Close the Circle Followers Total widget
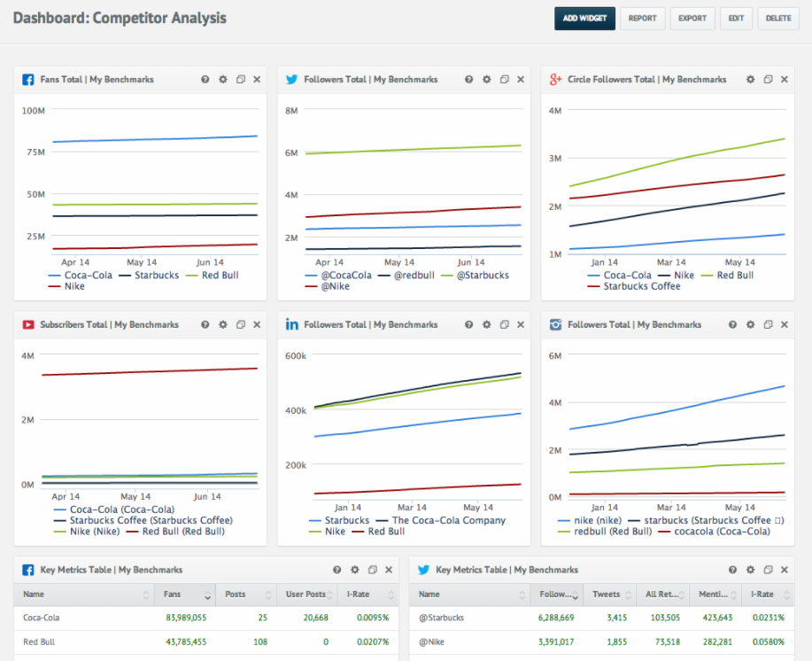 coord(785,79)
